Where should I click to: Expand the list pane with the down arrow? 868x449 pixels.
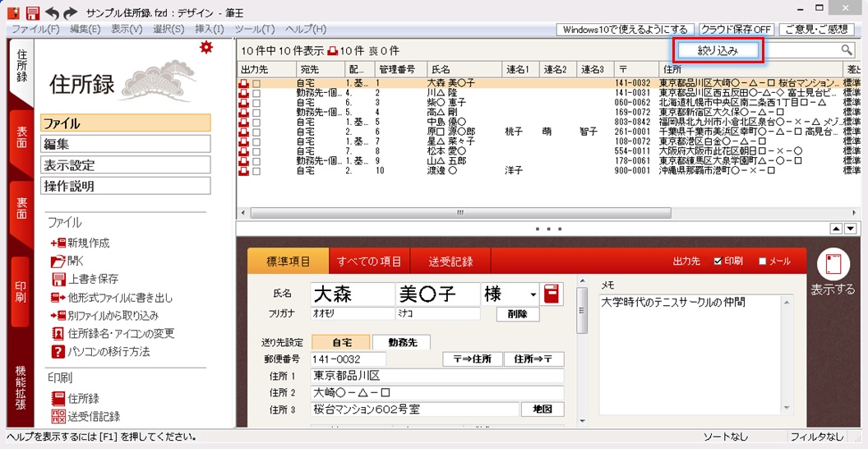[852, 228]
